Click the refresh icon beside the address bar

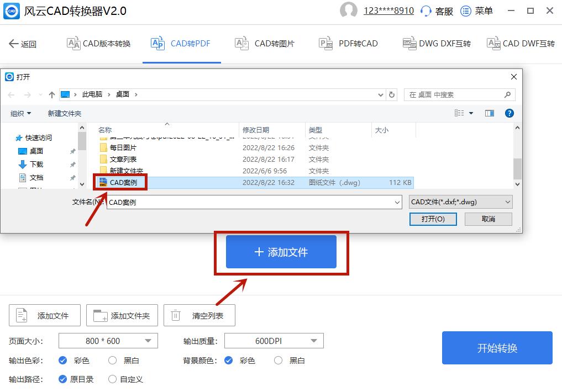(392, 94)
